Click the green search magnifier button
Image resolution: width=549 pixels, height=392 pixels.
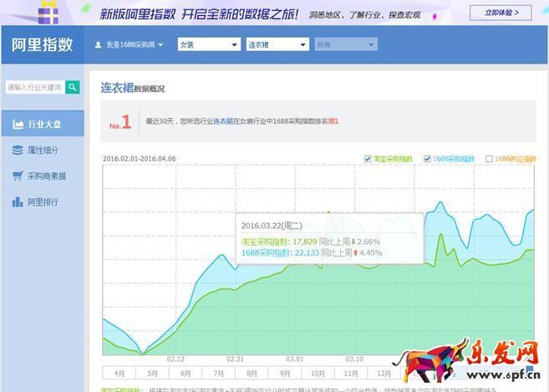pos(74,87)
